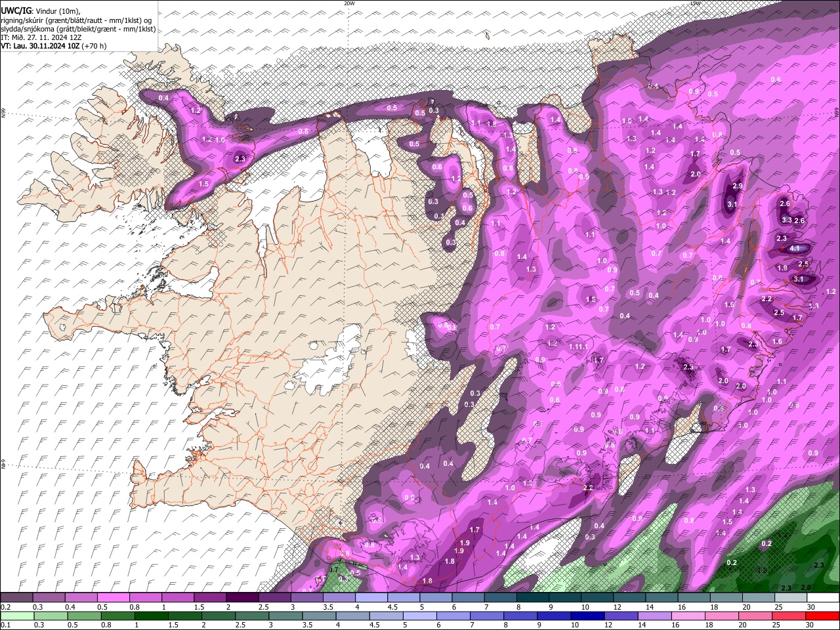
Task: Click the light gray 25–30 upper legend swatch
Action: (x=791, y=598)
